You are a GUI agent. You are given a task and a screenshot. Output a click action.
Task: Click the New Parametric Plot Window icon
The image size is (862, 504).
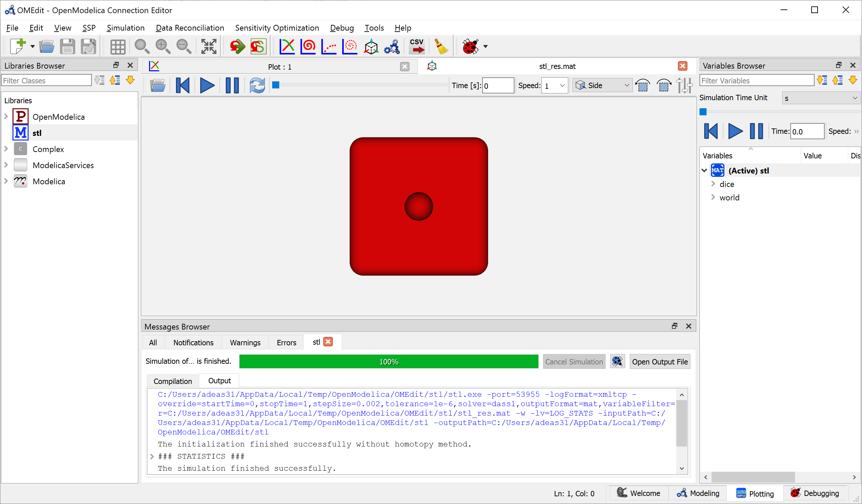pyautogui.click(x=308, y=46)
